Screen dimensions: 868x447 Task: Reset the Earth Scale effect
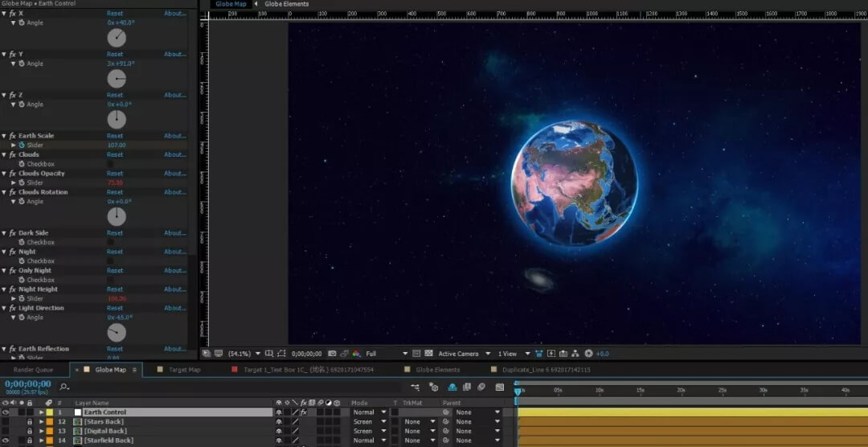[x=115, y=136]
